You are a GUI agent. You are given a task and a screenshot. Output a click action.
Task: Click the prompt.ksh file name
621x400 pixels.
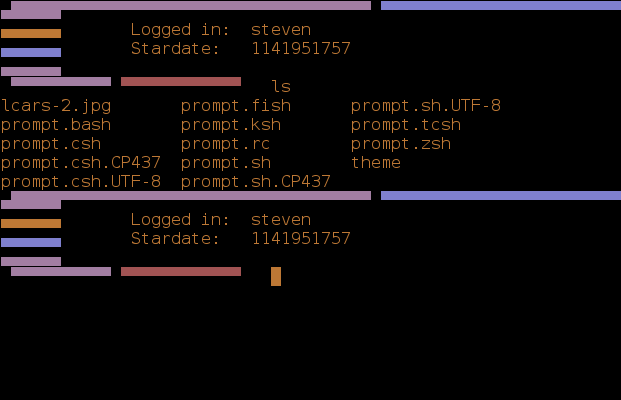[x=231, y=125]
